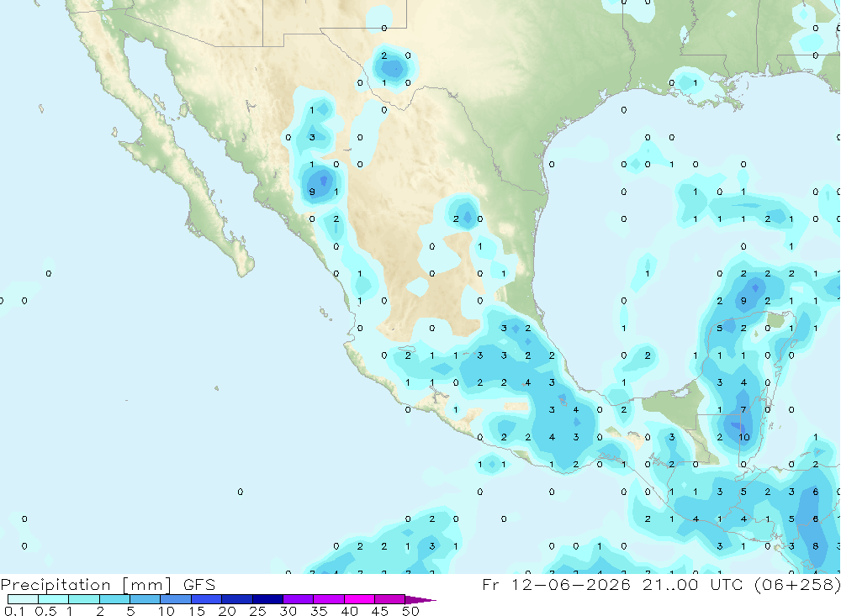Viewport: 841px width, 616px height.
Task: Click legend scale label "30"
Action: coord(288,611)
